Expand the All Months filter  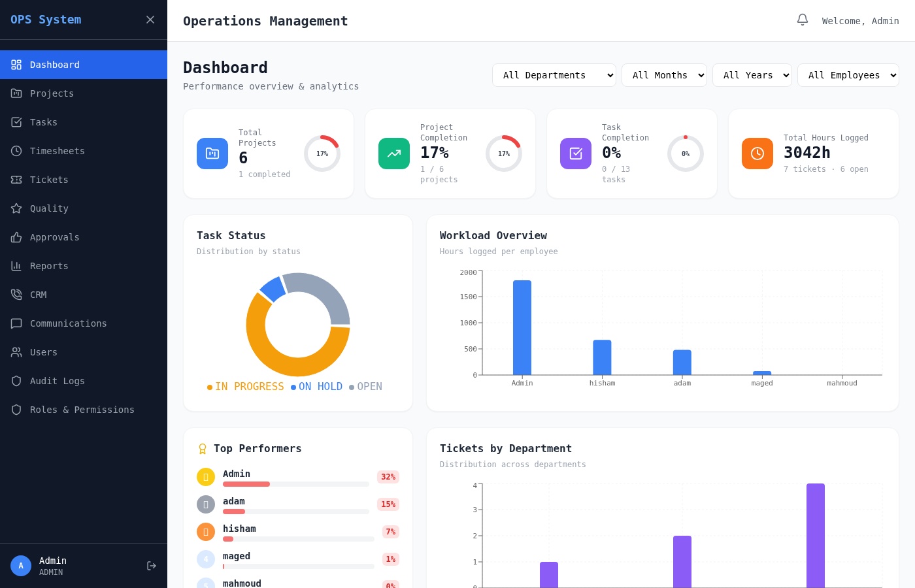click(x=664, y=75)
